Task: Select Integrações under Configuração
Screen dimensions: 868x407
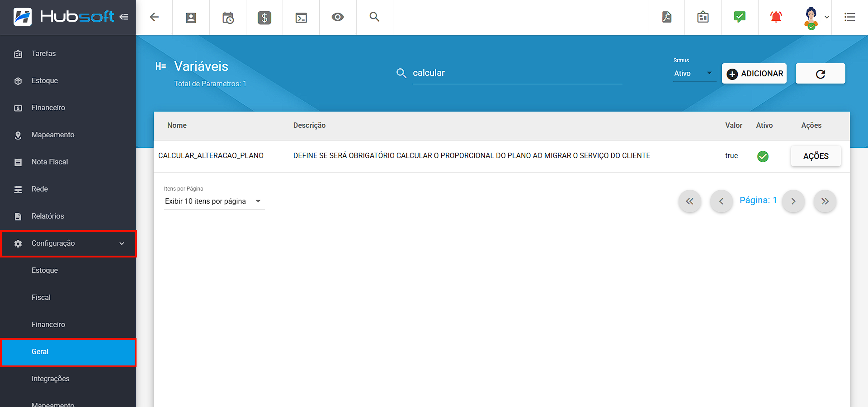Action: click(x=68, y=379)
